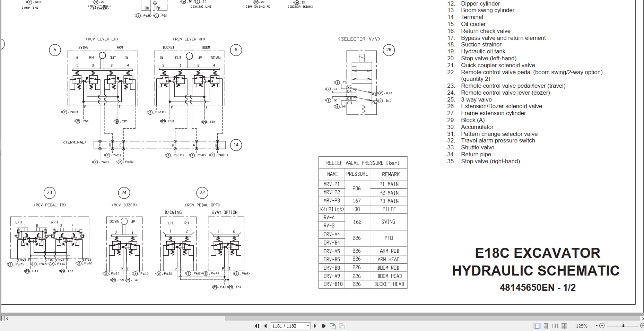
Task: Toggle single page view mode
Action: (537, 326)
